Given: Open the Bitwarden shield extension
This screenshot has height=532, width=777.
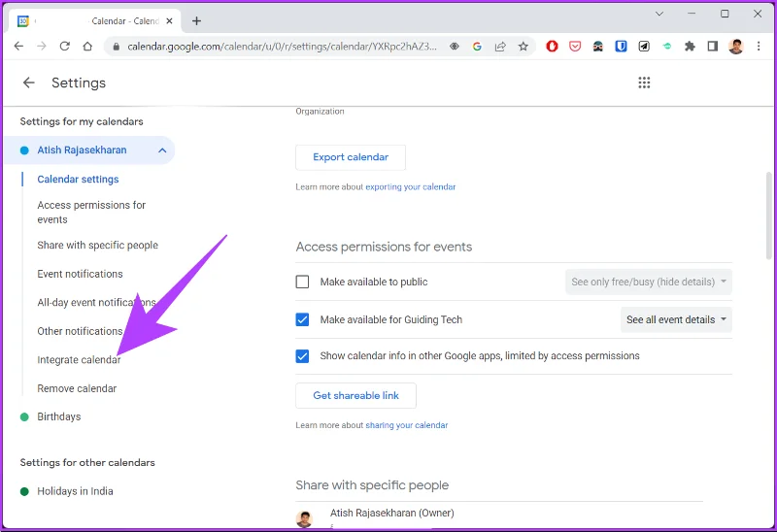Looking at the screenshot, I should (x=621, y=46).
